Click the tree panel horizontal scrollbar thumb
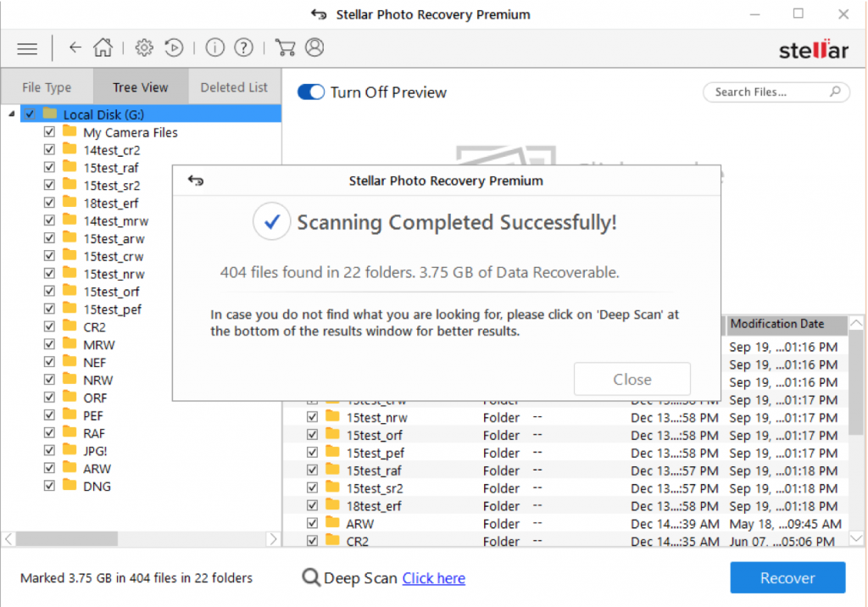Viewport: 868px width, 607px height. click(x=66, y=539)
